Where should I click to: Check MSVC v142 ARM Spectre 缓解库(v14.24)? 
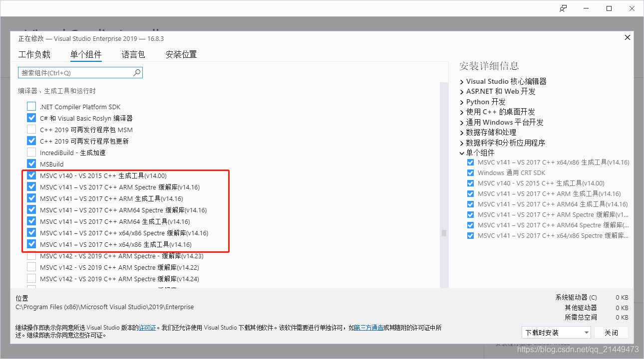coord(31,279)
